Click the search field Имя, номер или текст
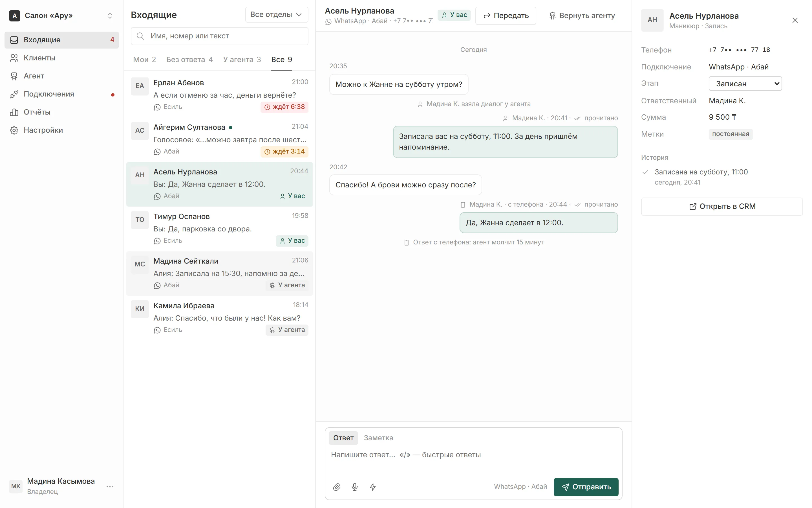Image resolution: width=812 pixels, height=508 pixels. click(219, 36)
